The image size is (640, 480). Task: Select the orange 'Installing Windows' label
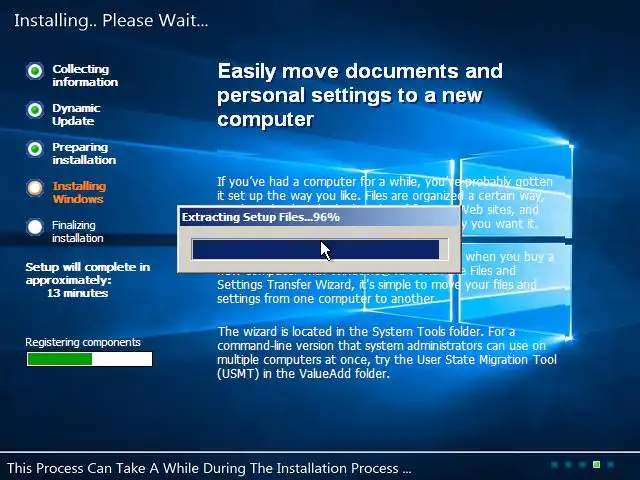pyautogui.click(x=79, y=192)
